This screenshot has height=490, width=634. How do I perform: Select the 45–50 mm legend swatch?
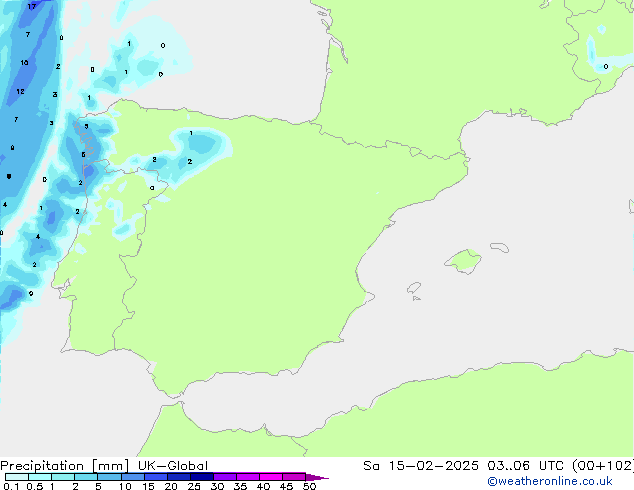294,477
